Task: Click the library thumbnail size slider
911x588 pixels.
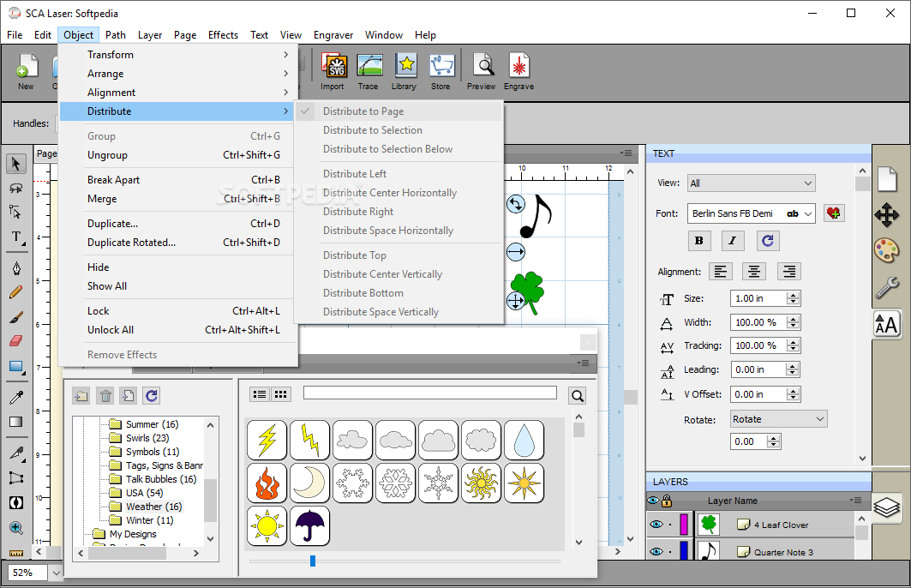Action: click(313, 561)
